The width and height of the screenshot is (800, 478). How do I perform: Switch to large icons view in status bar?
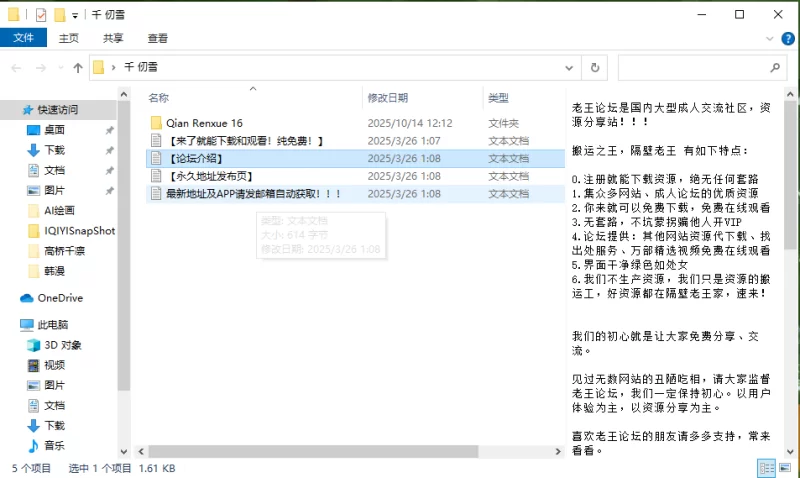click(783, 467)
